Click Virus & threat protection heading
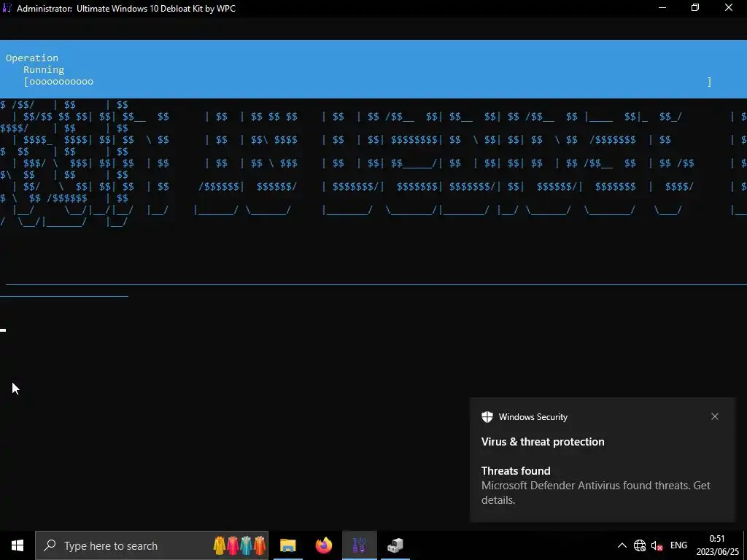Screen dimensions: 747x560 coord(543,441)
